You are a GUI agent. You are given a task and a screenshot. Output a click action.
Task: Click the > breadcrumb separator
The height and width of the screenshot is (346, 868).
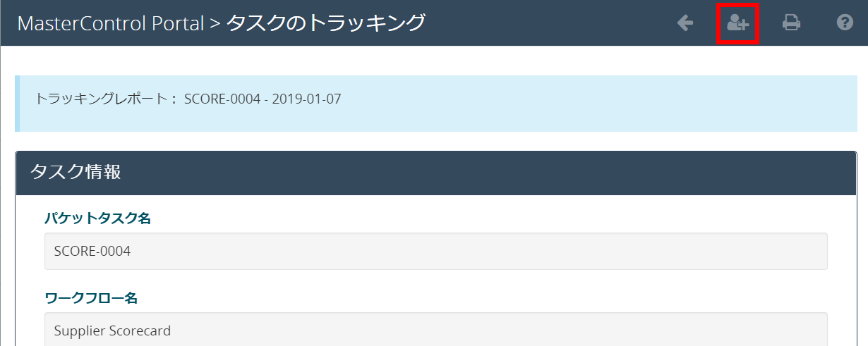[x=215, y=24]
